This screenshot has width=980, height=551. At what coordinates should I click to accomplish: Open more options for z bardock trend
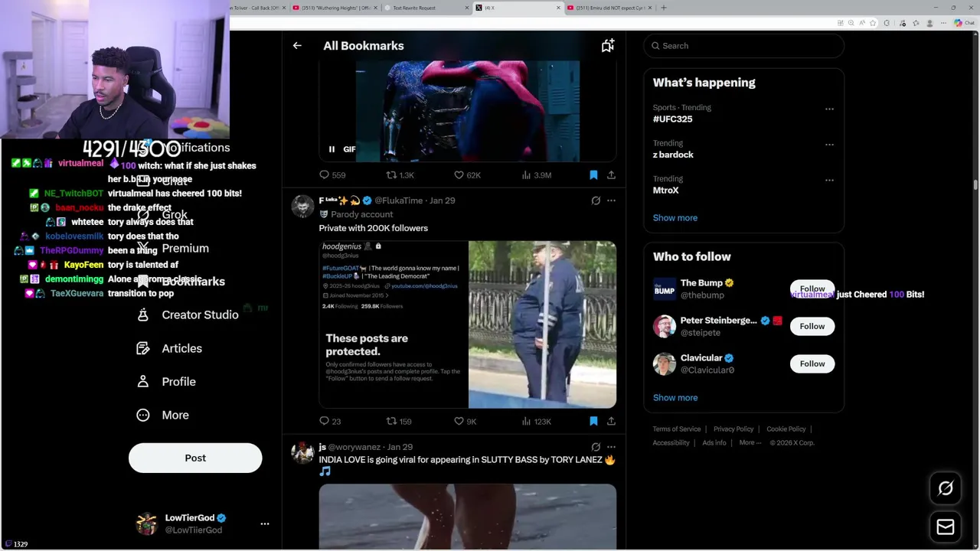tap(829, 145)
